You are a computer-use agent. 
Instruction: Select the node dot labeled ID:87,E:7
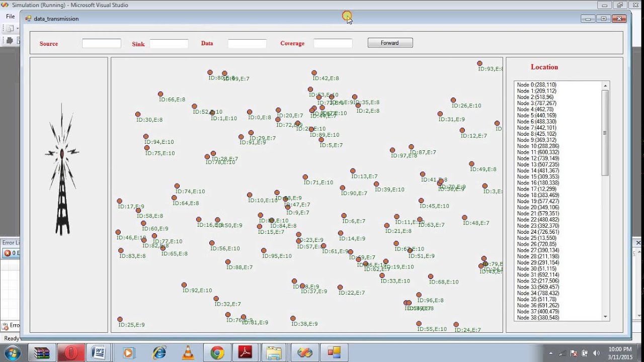411,147
